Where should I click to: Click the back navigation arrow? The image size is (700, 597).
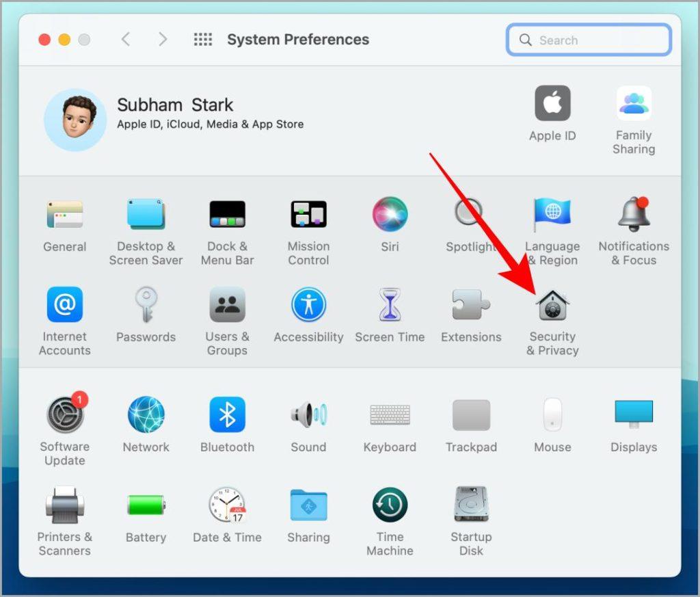pyautogui.click(x=126, y=39)
